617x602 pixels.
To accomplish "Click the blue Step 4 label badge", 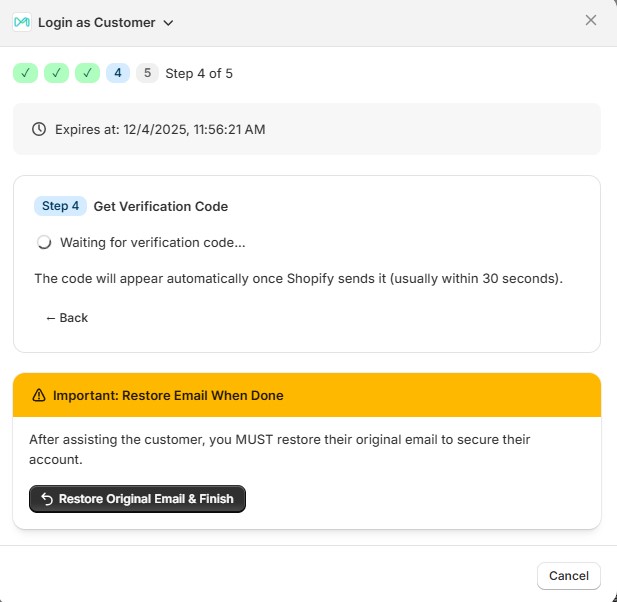I will pyautogui.click(x=60, y=206).
